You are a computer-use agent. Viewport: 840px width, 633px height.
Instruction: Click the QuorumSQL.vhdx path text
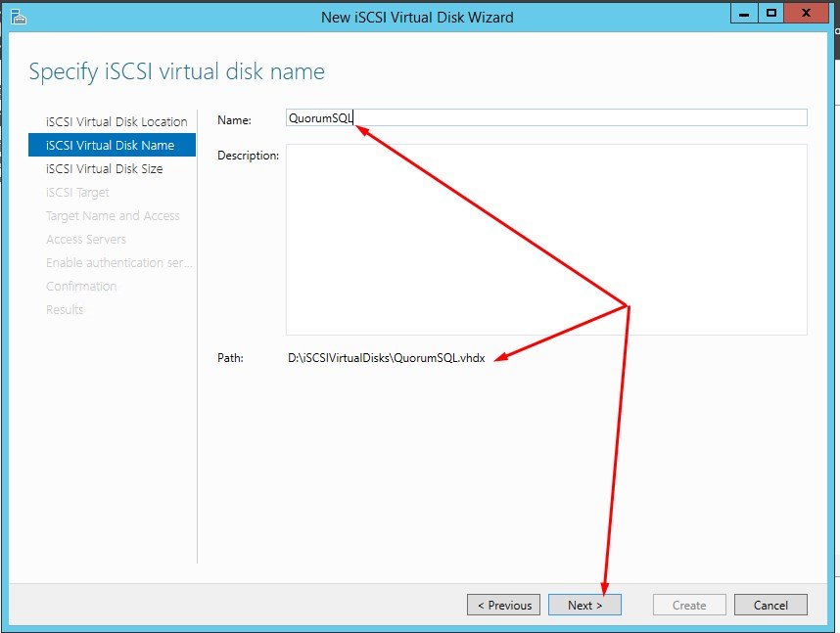[387, 358]
